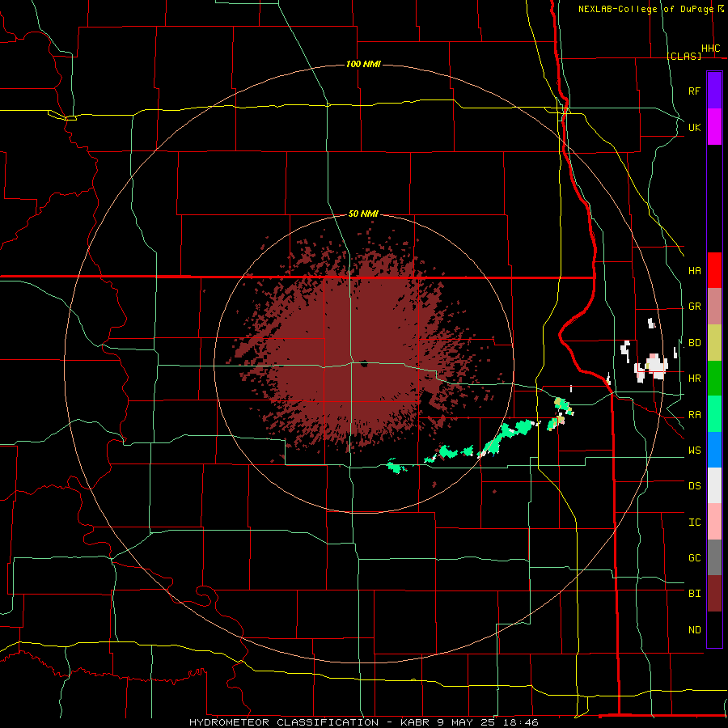Click the 'GC' legend label text

coord(695,557)
